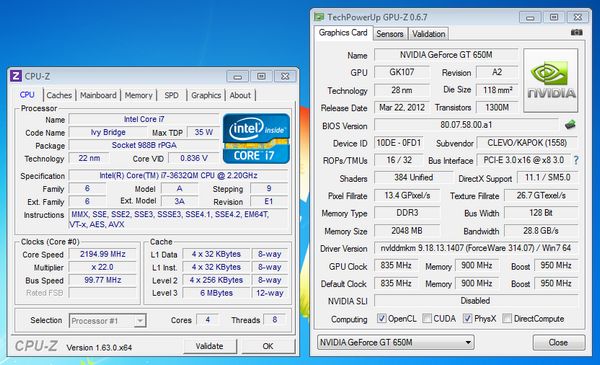600x365 pixels.
Task: Click the Bus Interface PCI-E 3.0 field
Action: (x=523, y=160)
